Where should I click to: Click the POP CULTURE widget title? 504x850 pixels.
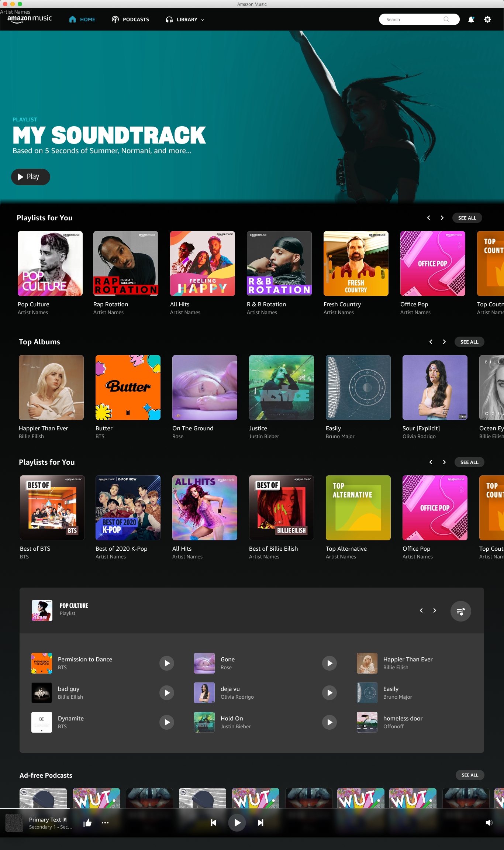[x=74, y=606]
